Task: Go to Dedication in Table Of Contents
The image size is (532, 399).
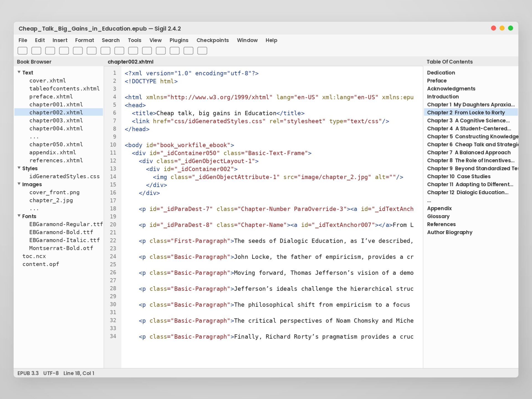Action: tap(441, 73)
